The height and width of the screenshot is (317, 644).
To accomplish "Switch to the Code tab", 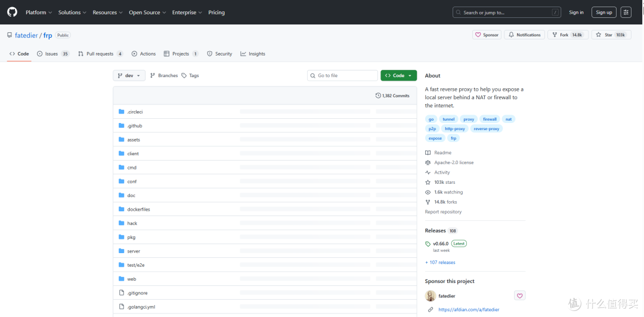I will tap(19, 54).
